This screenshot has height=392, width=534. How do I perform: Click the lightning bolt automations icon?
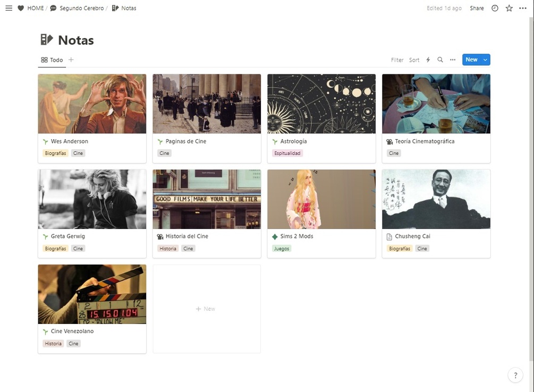click(428, 60)
